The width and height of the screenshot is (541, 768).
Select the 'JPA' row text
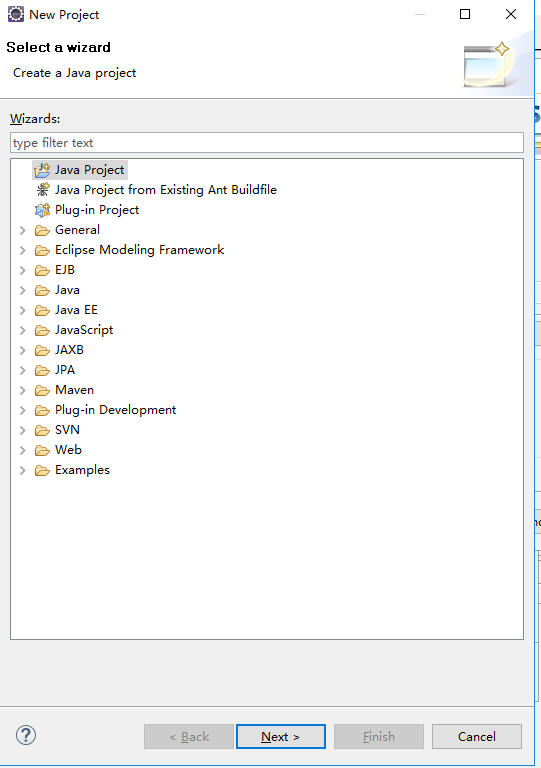[65, 370]
